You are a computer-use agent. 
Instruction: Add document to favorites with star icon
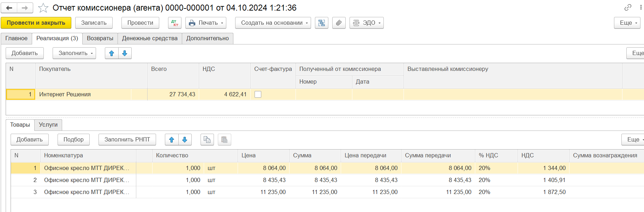[43, 8]
